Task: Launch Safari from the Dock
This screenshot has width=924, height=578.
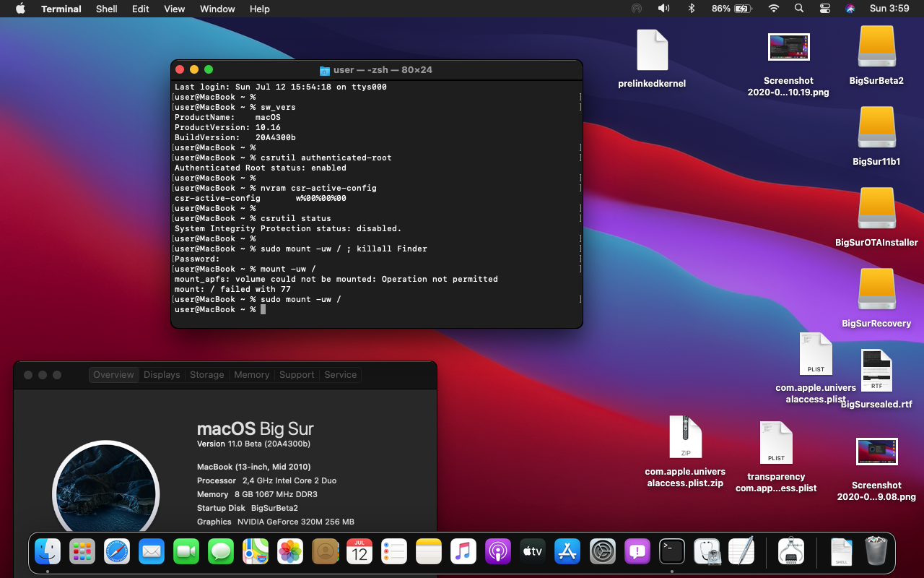Action: click(x=117, y=552)
